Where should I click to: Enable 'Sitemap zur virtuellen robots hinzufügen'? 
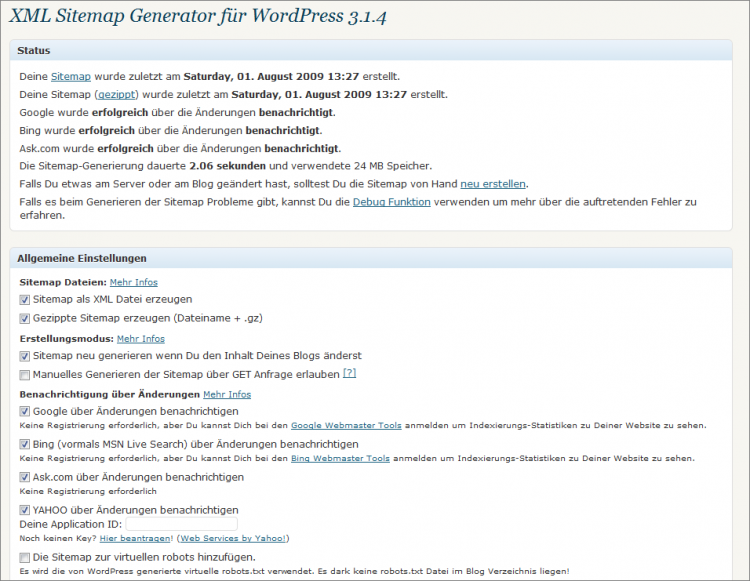[25, 557]
